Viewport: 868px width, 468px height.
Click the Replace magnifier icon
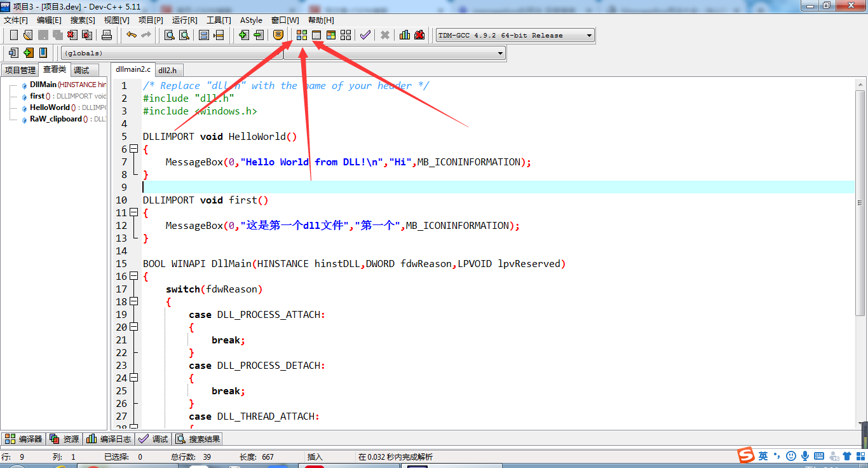(x=184, y=35)
